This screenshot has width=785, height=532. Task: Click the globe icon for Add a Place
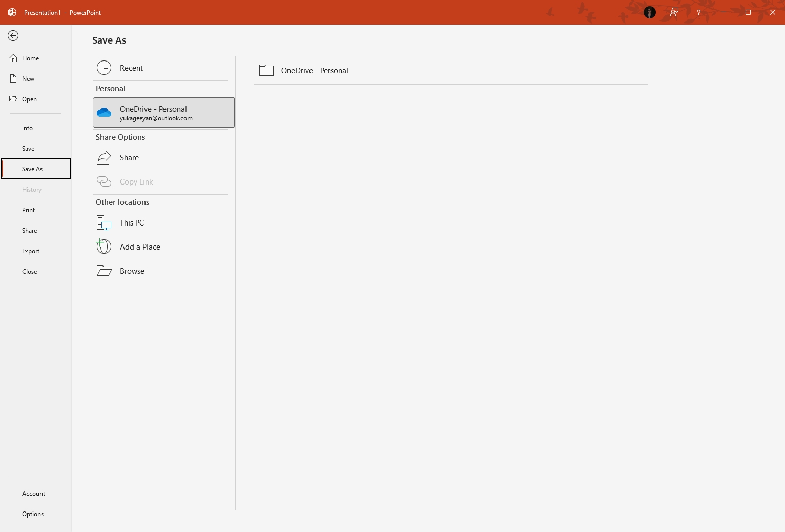pos(104,247)
